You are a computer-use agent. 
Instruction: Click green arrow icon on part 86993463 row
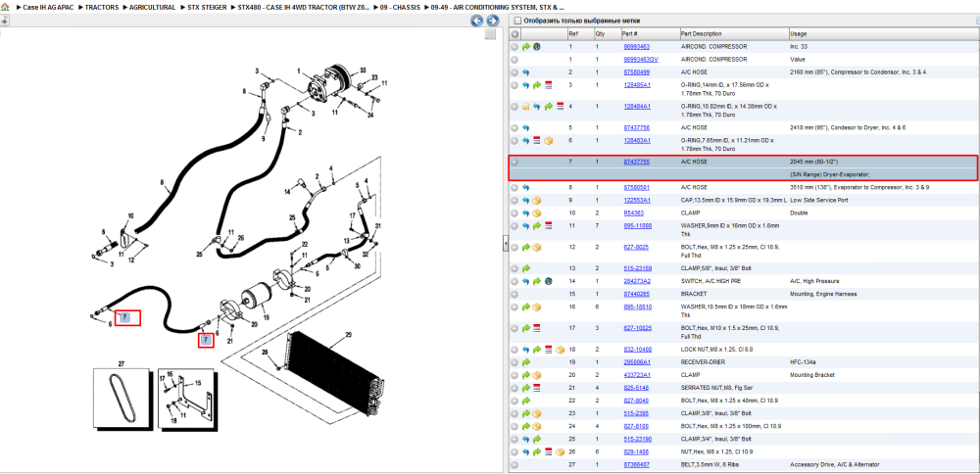coord(526,47)
